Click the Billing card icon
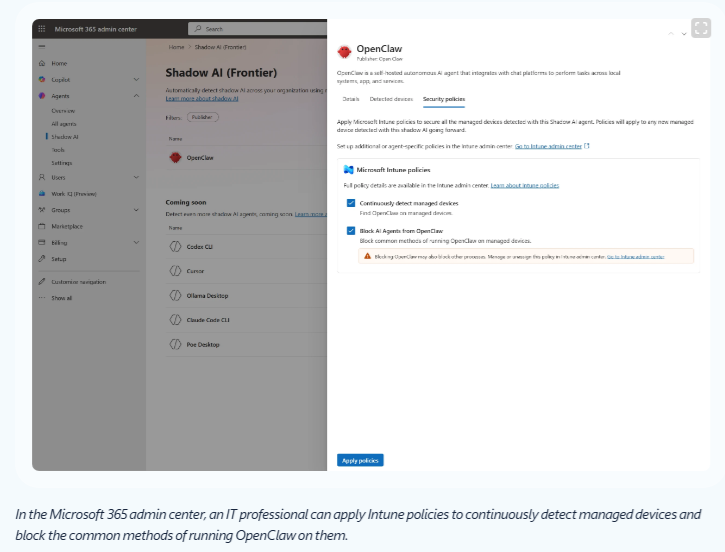725x552 pixels. click(x=42, y=242)
